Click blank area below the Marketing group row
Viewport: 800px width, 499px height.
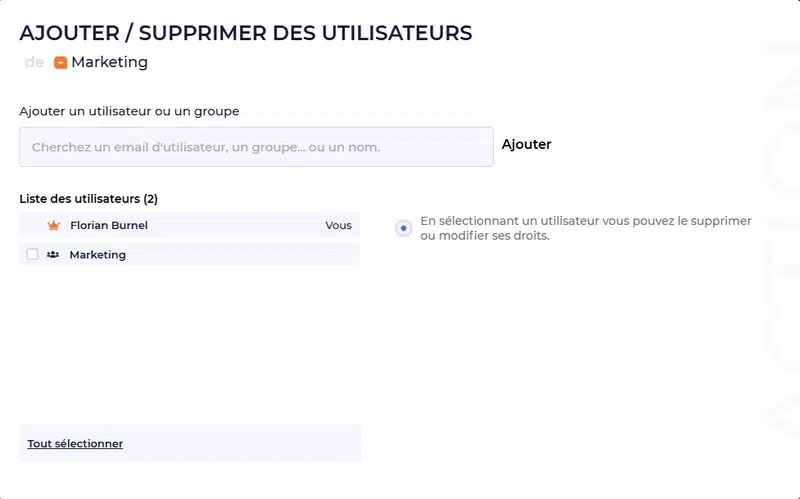[188, 340]
